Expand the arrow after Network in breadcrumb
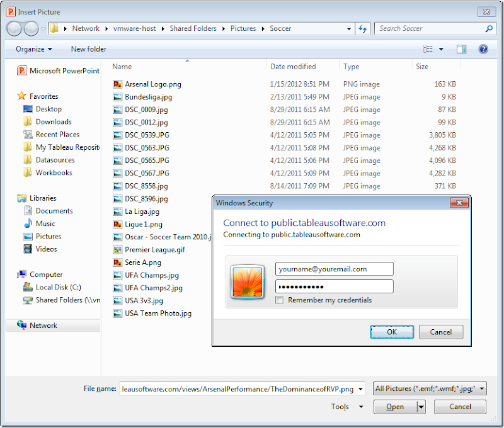Viewport: 504px width, 428px height. click(x=106, y=29)
